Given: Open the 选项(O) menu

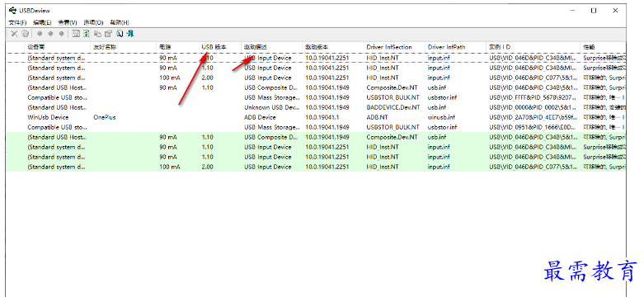Looking at the screenshot, I should pyautogui.click(x=93, y=22).
